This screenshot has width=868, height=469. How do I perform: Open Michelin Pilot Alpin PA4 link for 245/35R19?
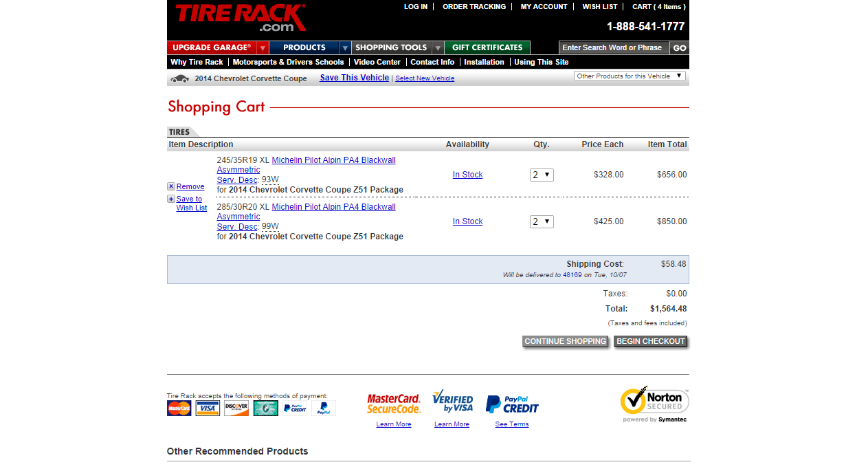point(334,160)
